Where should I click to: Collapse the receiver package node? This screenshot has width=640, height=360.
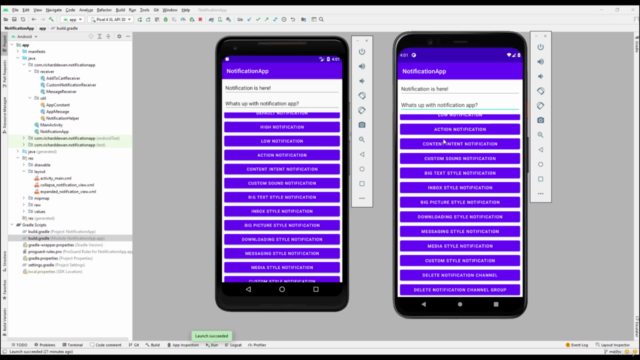(x=30, y=71)
